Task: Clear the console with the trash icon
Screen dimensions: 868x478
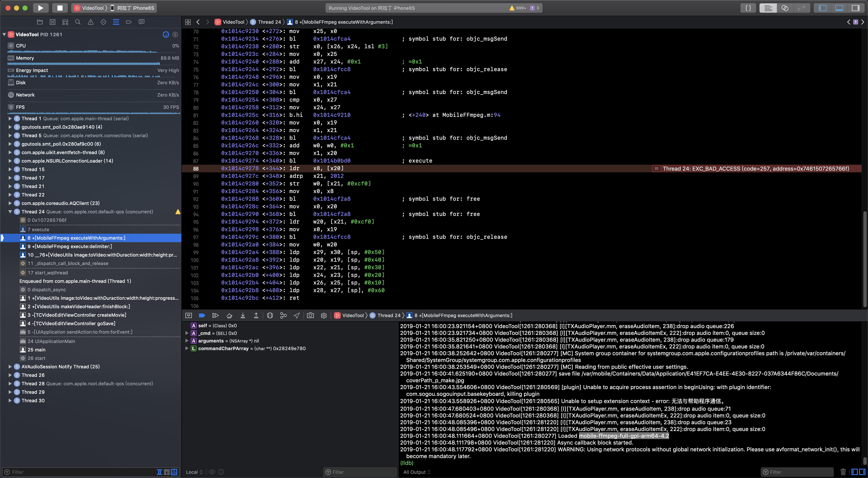Action: (x=843, y=472)
